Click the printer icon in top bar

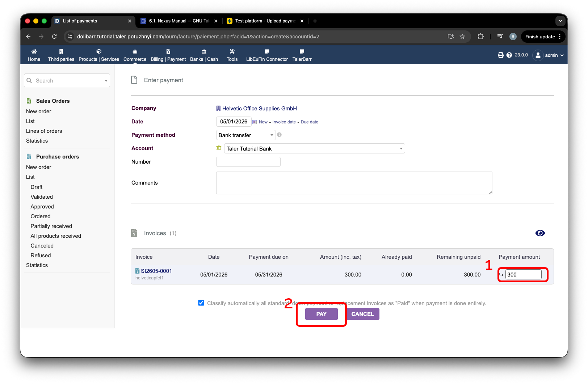click(x=501, y=55)
